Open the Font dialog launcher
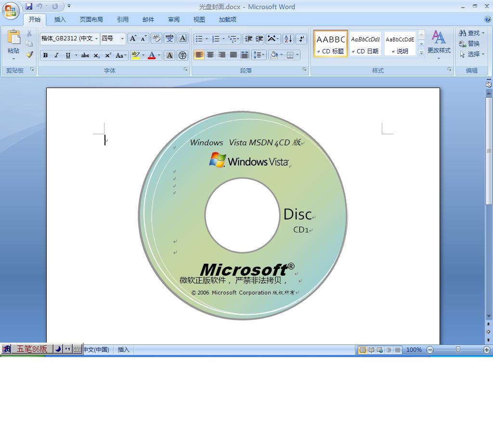 coord(185,69)
